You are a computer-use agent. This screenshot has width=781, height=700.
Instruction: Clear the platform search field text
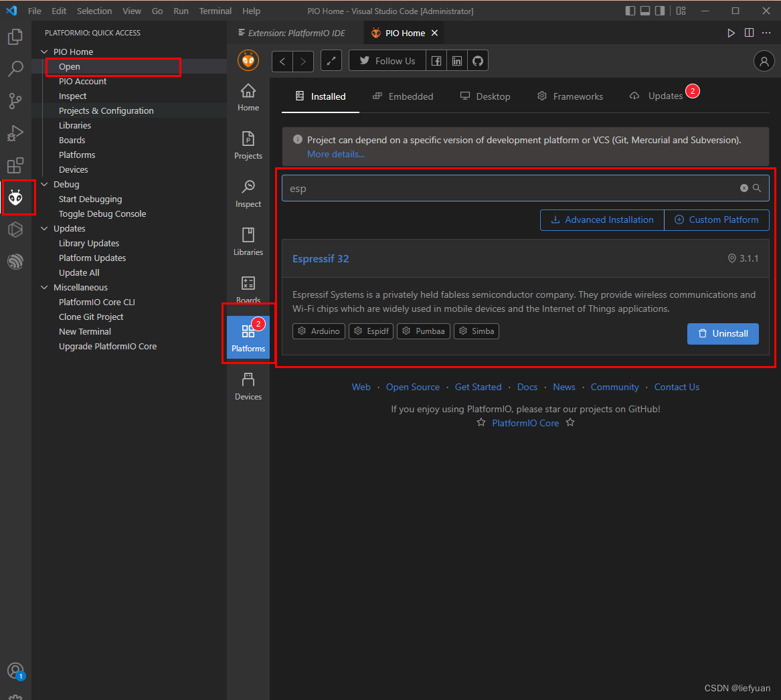pos(744,188)
